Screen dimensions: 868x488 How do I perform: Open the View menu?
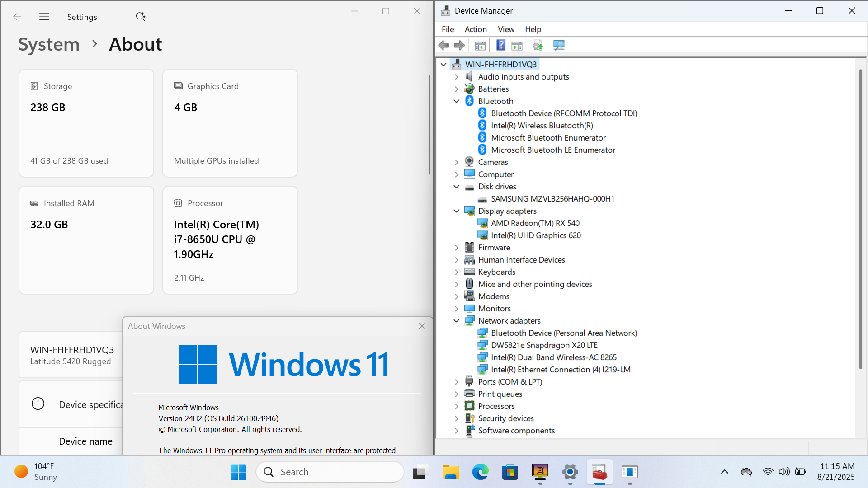(x=506, y=29)
